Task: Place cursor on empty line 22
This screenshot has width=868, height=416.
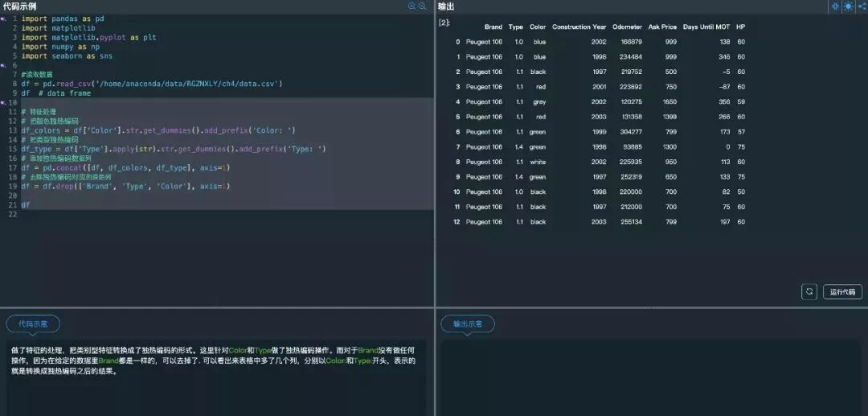Action: pos(227,214)
